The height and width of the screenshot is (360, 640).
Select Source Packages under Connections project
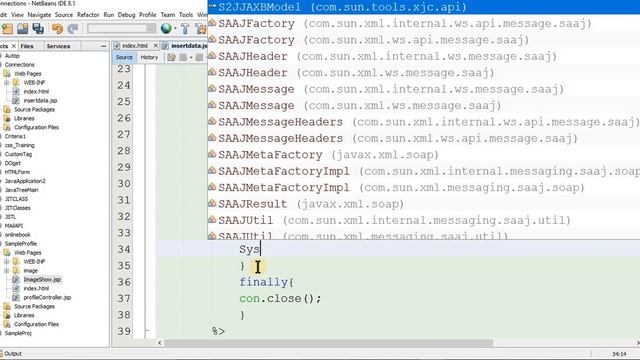click(34, 109)
